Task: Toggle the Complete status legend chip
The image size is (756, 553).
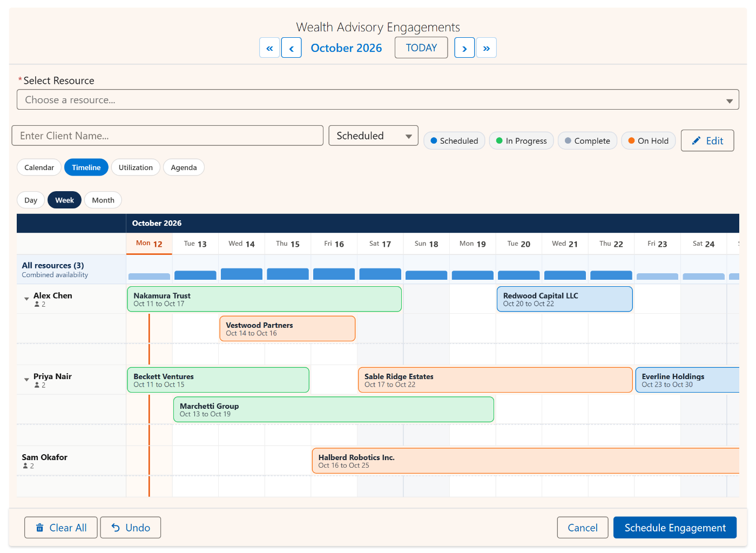Action: [588, 140]
